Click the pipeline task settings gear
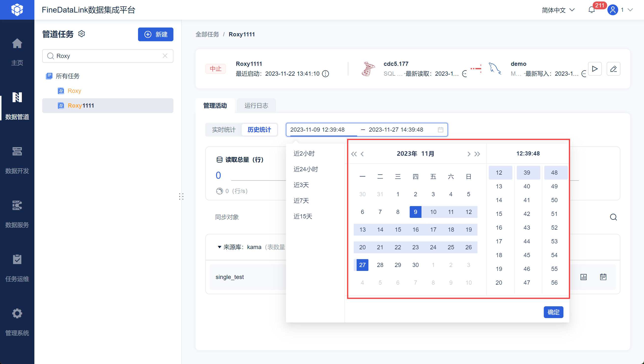The height and width of the screenshot is (364, 644). click(x=82, y=34)
